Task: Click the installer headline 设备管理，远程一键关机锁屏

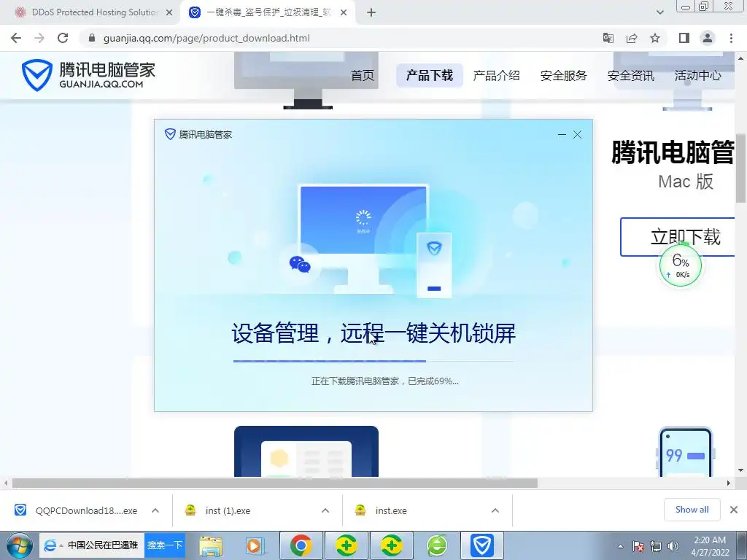Action: click(373, 332)
